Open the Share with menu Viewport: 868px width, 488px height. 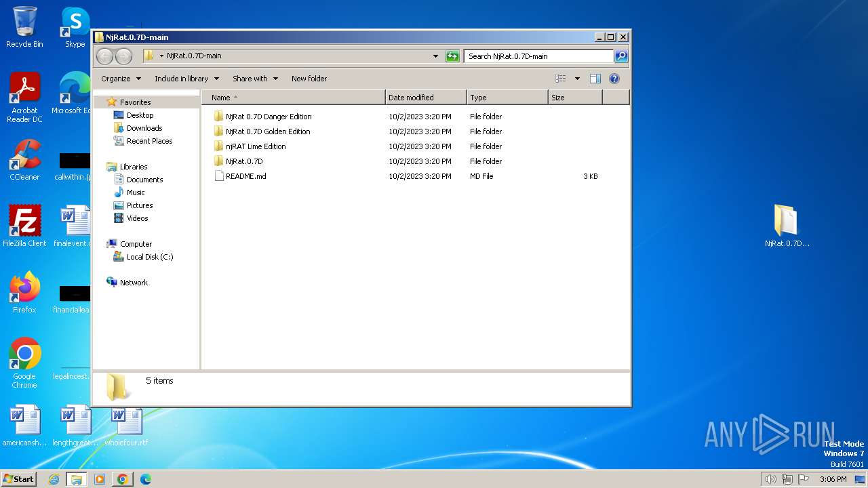[255, 79]
